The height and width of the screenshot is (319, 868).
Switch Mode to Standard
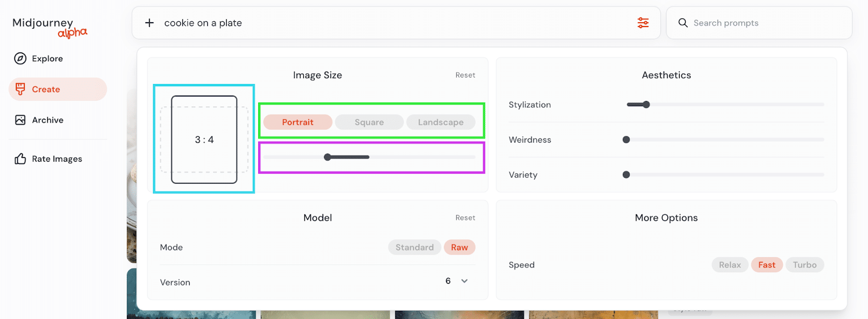(x=414, y=247)
